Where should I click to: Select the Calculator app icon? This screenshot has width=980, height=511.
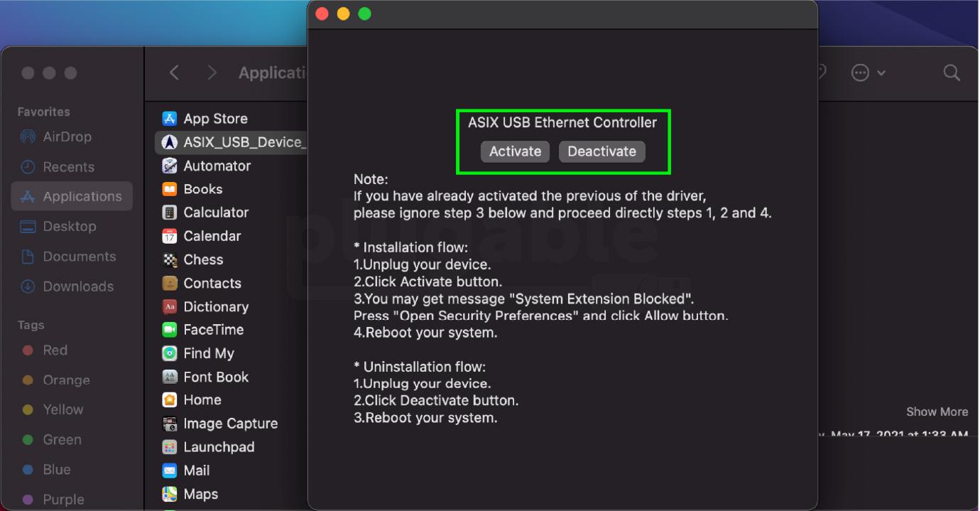[x=169, y=213]
